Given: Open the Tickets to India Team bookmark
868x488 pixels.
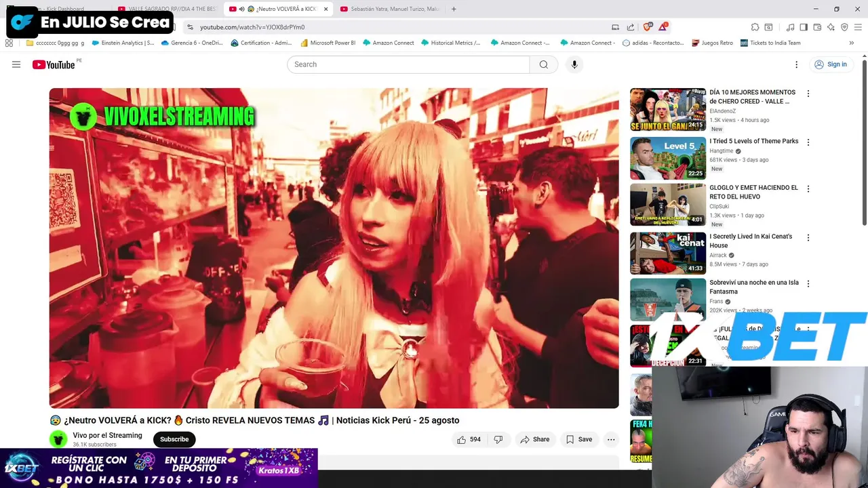Looking at the screenshot, I should [770, 43].
